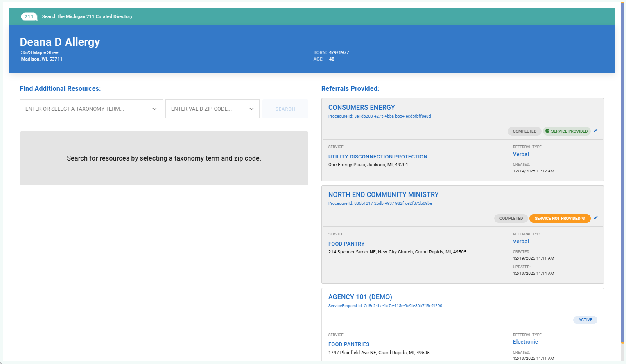Edit the North End Community Ministry referral
This screenshot has height=364, width=626.
click(596, 218)
